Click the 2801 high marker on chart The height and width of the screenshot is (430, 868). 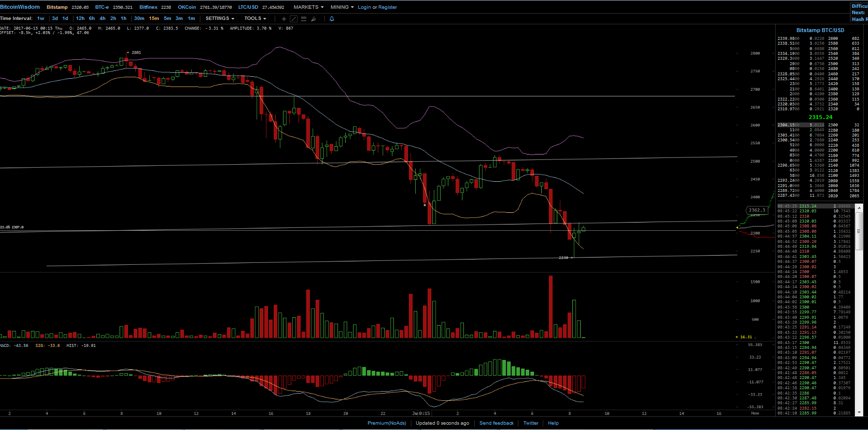(x=135, y=52)
